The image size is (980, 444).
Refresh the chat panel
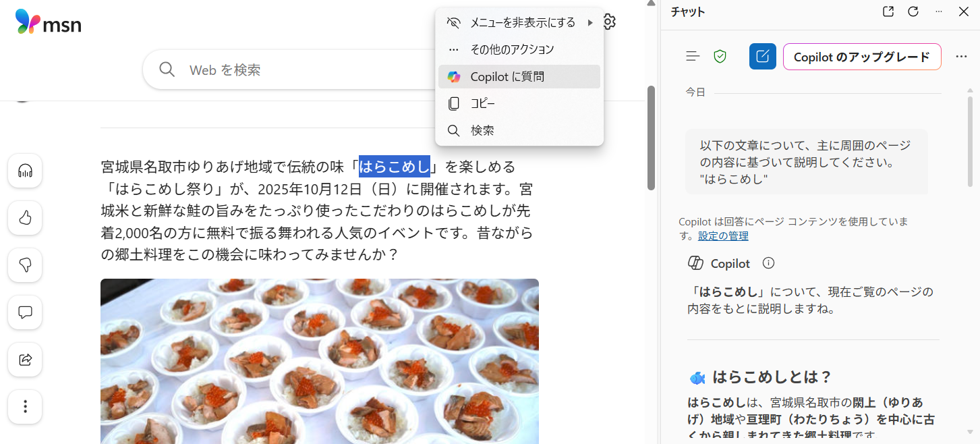(913, 11)
